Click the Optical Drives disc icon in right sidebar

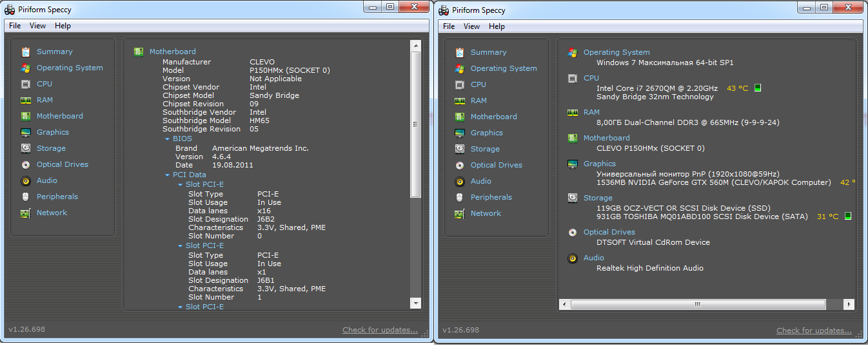click(x=460, y=165)
